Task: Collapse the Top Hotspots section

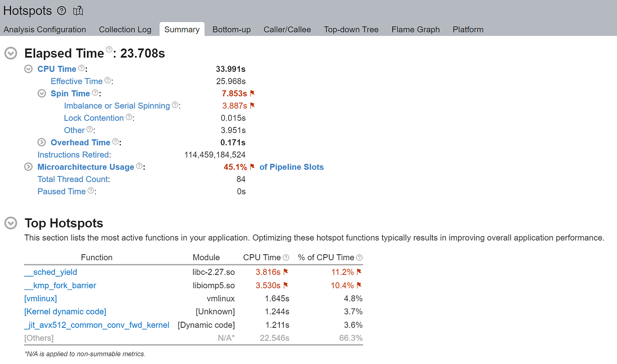Action: pos(10,223)
